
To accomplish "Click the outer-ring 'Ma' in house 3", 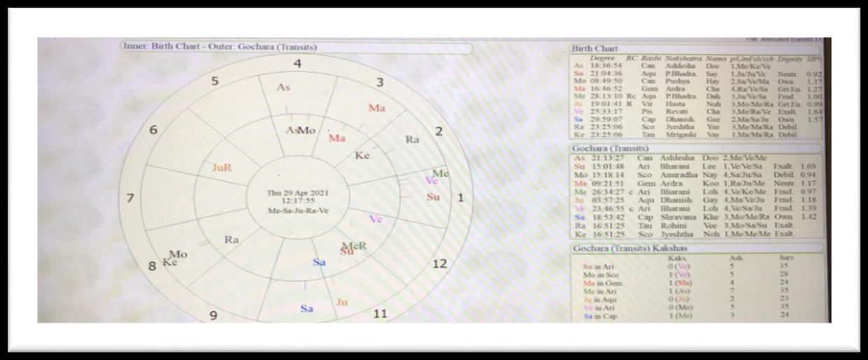I will click(377, 108).
